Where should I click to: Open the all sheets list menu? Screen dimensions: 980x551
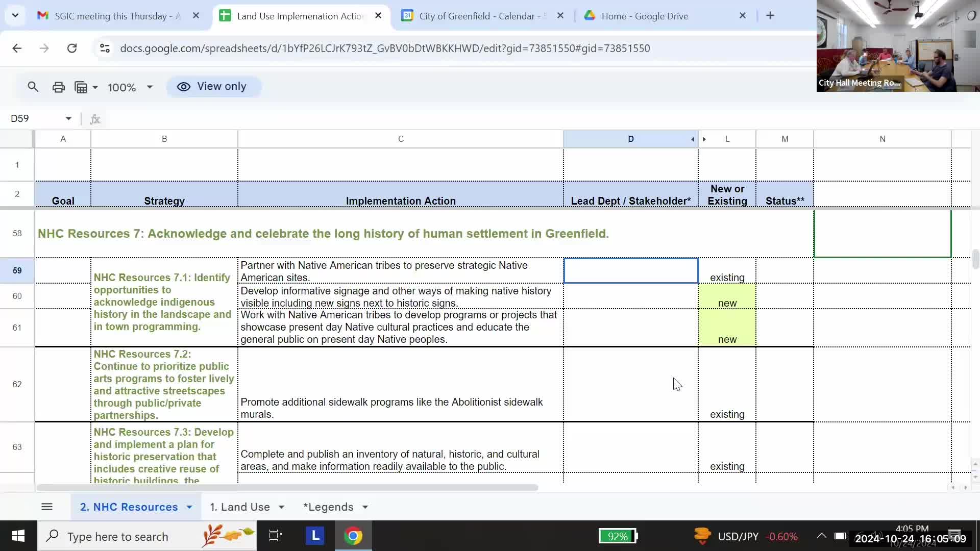click(x=47, y=507)
